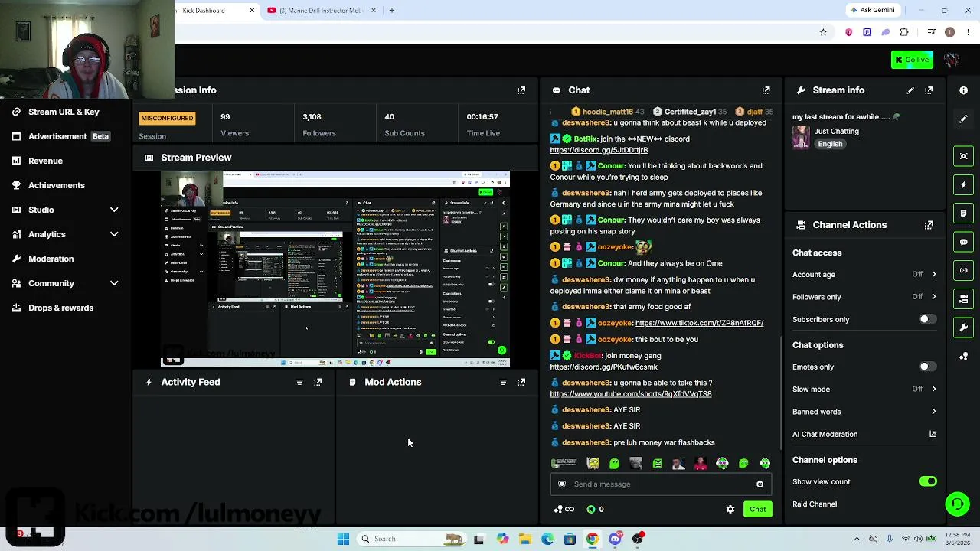Open Ask Gemini button
The image size is (980, 551).
point(872,11)
